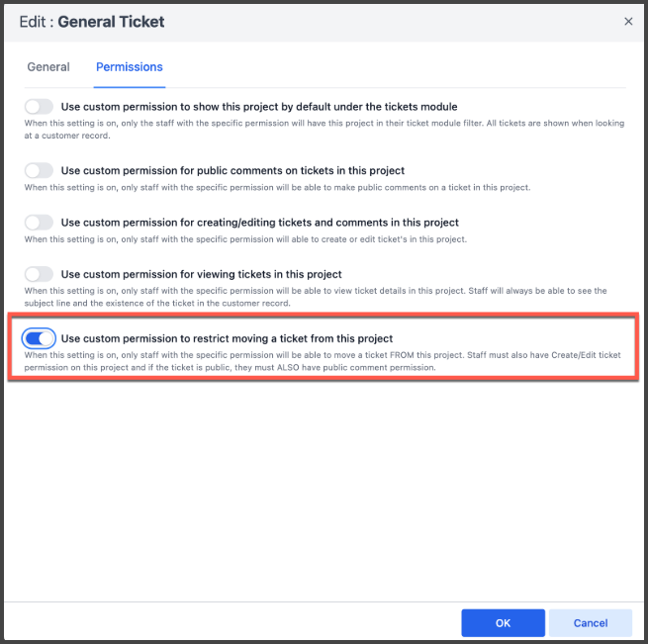Select the Permissions tab
648x644 pixels.
click(x=130, y=67)
